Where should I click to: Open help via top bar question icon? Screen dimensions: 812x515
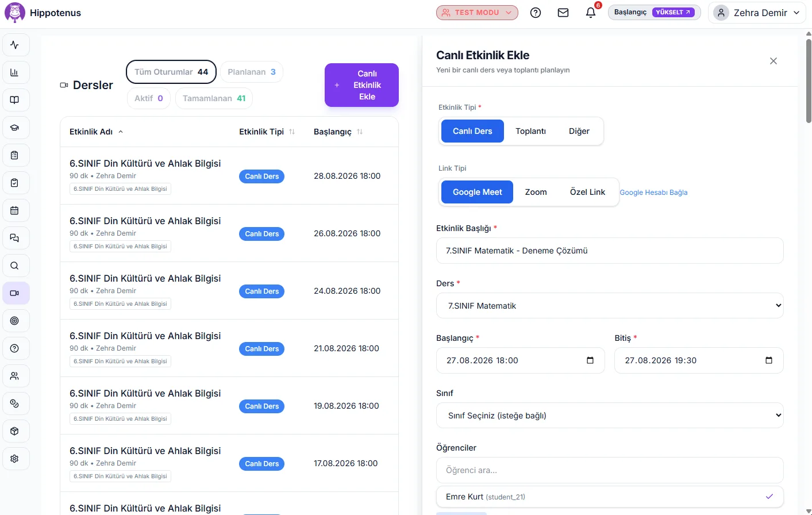[x=536, y=13]
